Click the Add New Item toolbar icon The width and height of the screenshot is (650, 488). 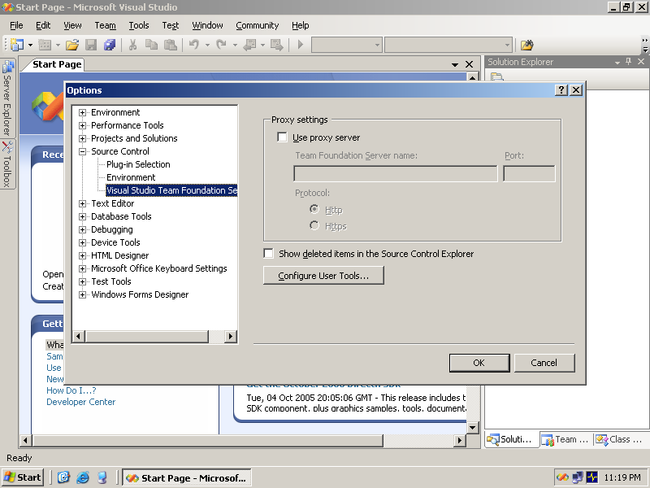pos(45,44)
